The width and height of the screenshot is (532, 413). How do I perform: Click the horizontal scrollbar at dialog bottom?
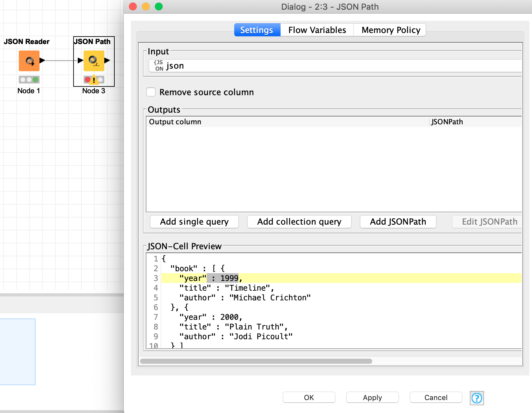tap(256, 361)
